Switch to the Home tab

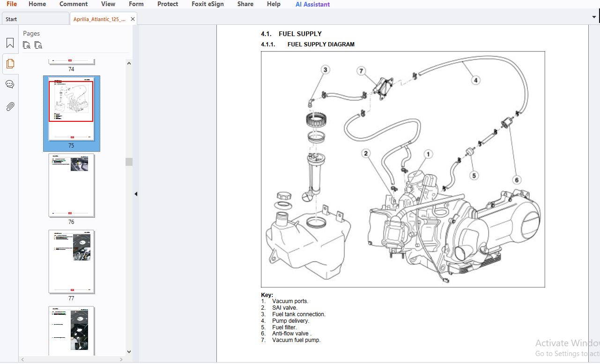[x=37, y=4]
